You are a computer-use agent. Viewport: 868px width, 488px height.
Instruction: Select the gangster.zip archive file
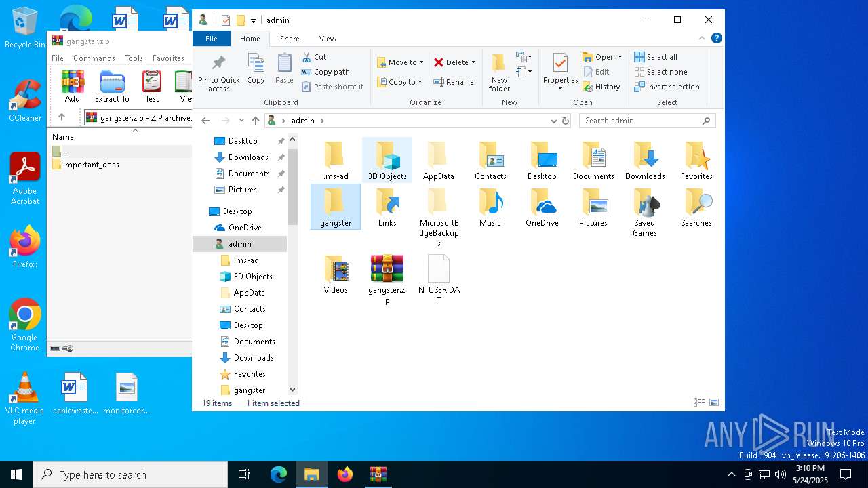click(x=387, y=279)
